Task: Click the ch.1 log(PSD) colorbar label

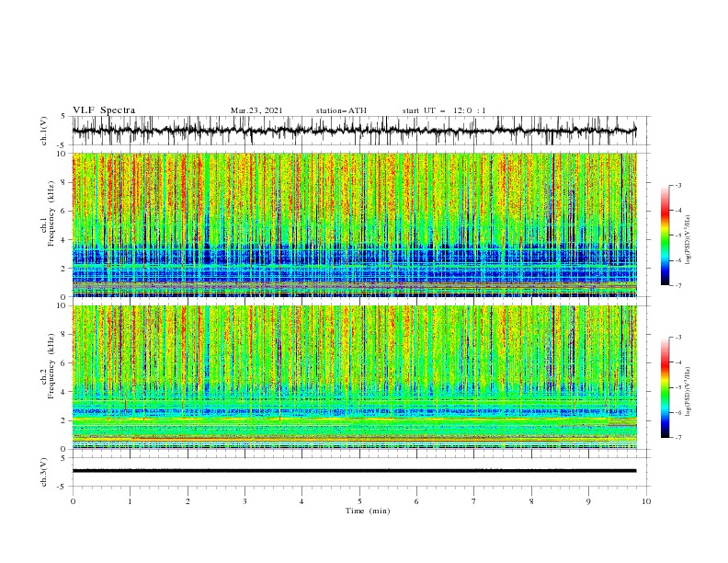Action: [688, 240]
